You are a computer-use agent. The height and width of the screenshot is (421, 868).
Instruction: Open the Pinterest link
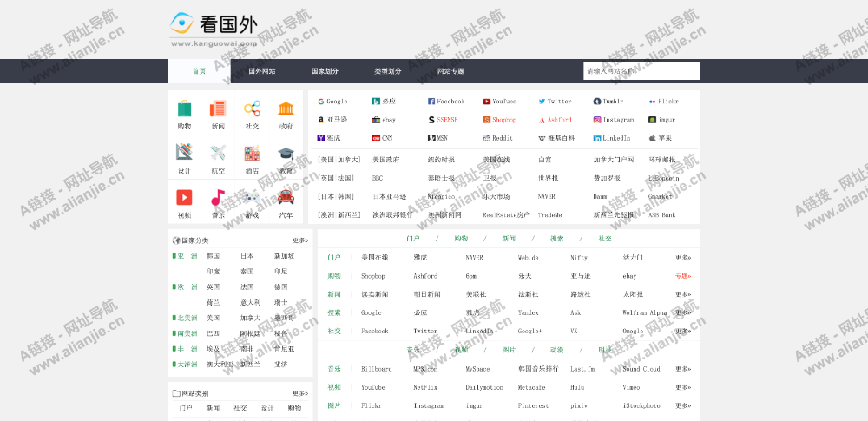[x=534, y=405]
